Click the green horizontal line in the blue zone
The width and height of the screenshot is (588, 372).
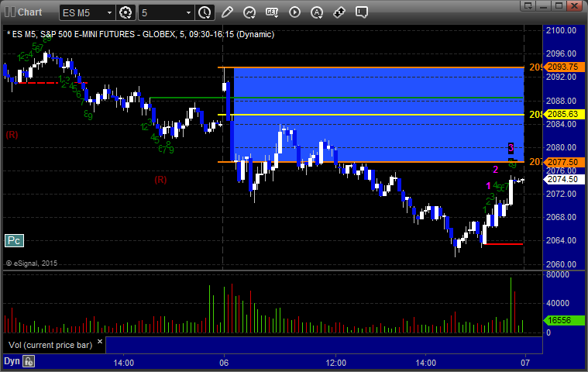click(336, 98)
